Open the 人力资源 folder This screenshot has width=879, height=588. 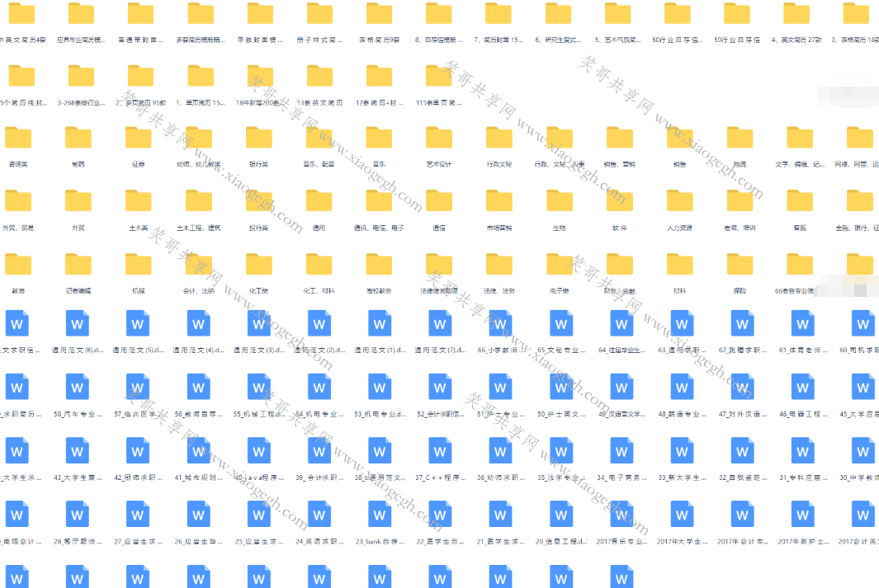(x=680, y=201)
